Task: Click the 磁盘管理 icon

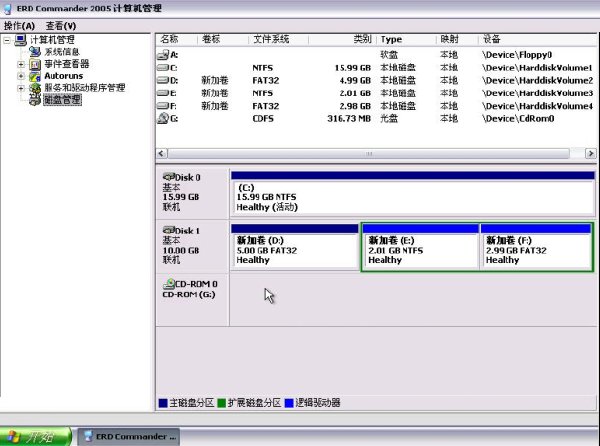Action: (35, 100)
